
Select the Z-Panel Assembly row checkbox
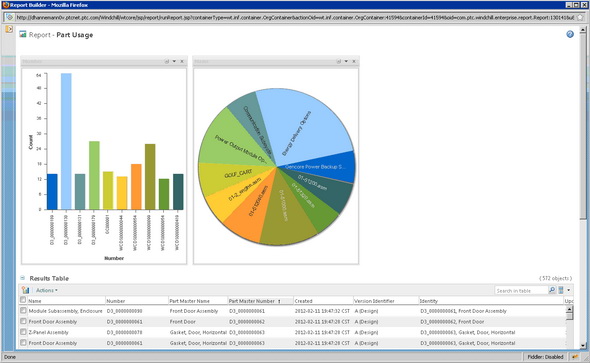coord(23,332)
